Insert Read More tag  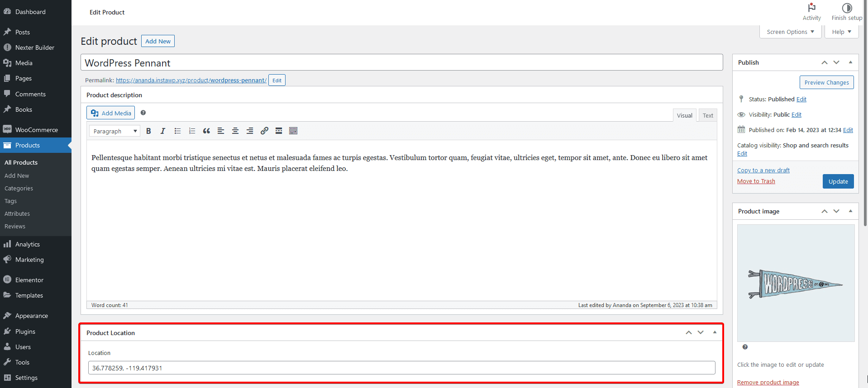279,131
